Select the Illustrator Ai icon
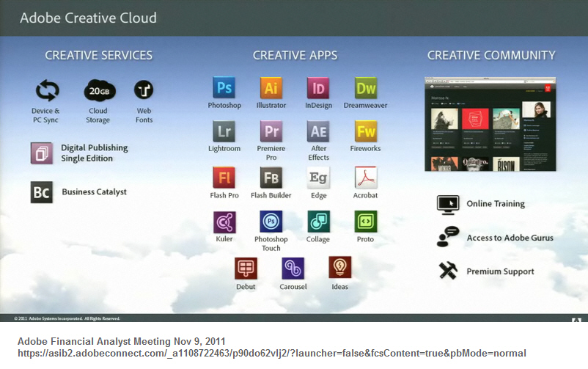The width and height of the screenshot is (588, 369). coord(271,88)
